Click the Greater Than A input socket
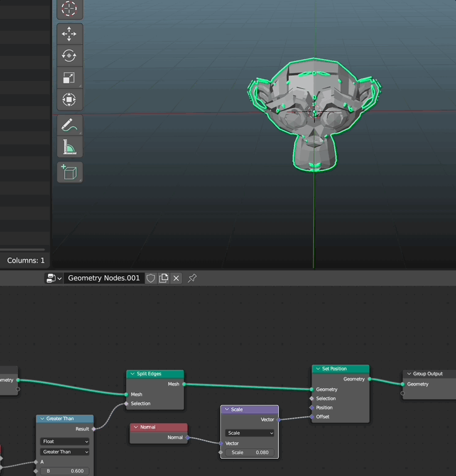Screen dimensions: 456x476 36,462
